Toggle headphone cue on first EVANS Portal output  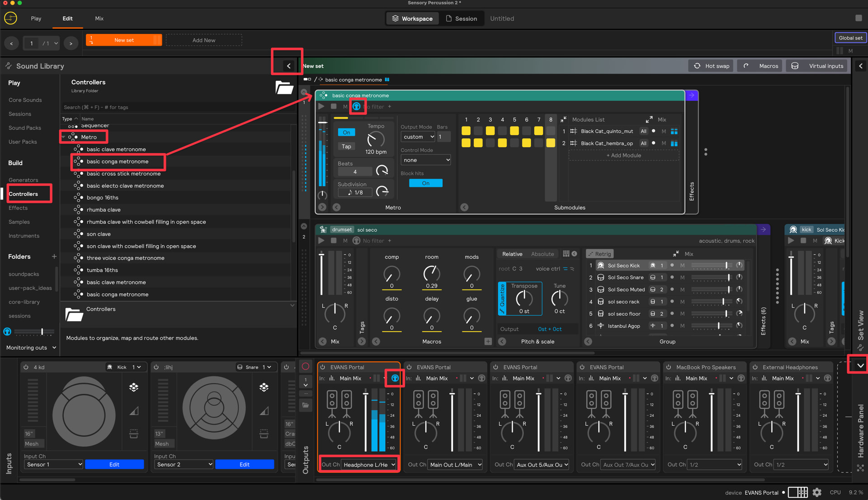click(395, 379)
